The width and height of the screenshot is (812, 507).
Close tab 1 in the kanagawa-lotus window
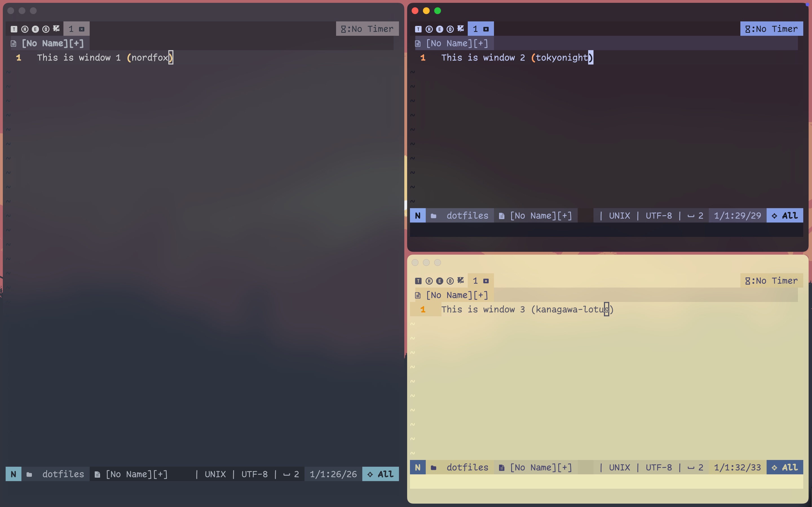[486, 281]
